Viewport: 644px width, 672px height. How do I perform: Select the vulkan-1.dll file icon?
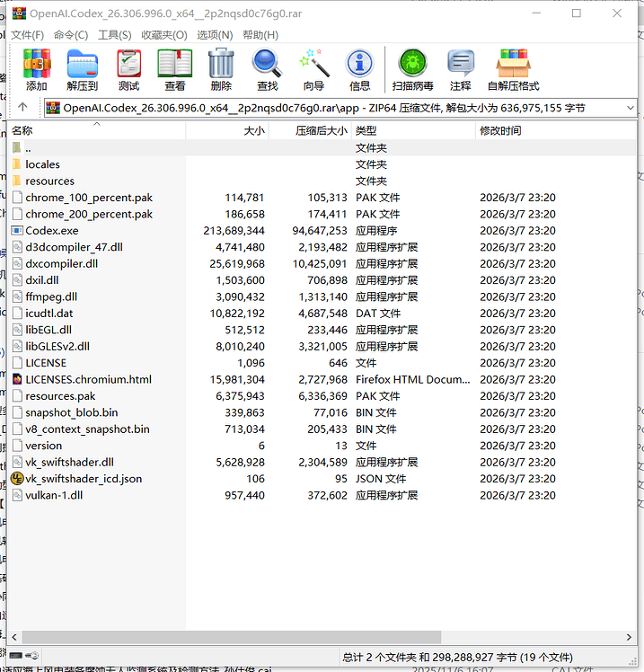click(17, 495)
